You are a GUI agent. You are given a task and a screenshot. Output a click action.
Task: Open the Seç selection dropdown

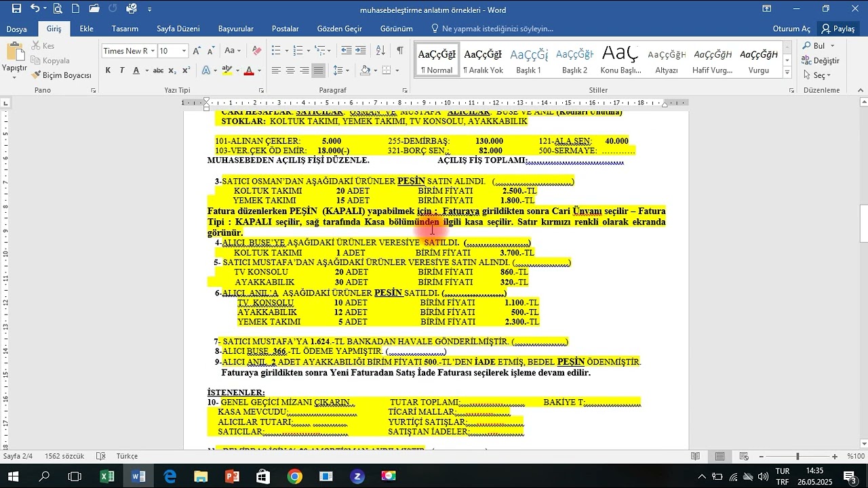(816, 75)
